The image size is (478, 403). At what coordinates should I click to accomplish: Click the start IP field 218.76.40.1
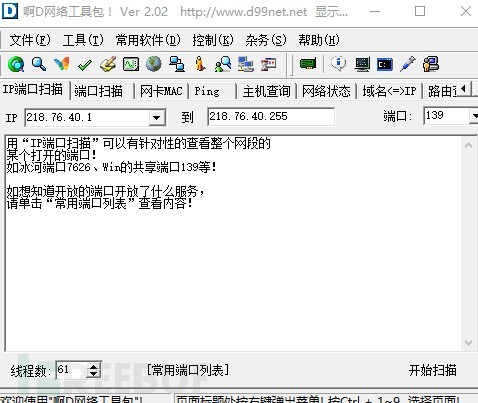point(87,118)
